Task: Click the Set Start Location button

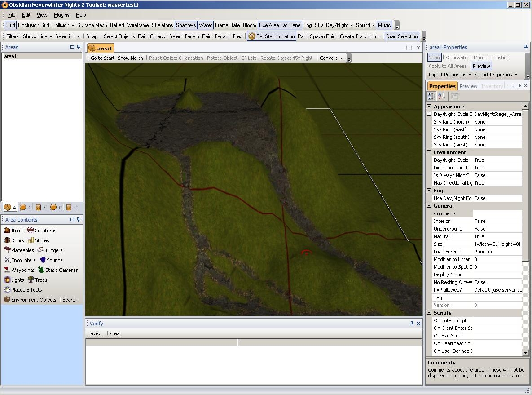Action: coord(272,36)
